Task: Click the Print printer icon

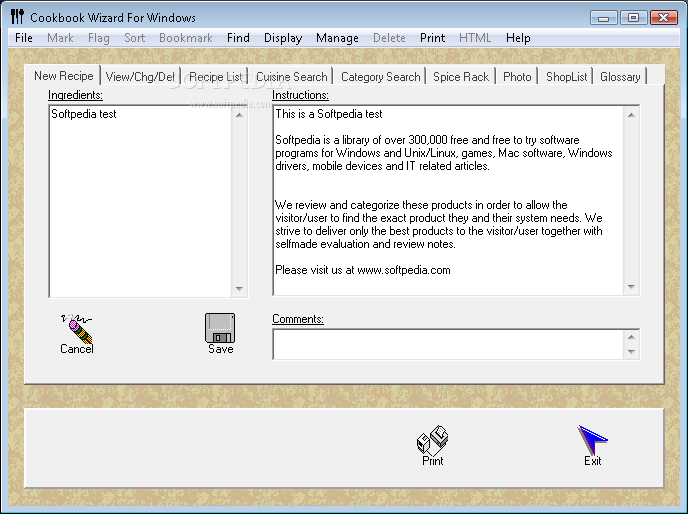Action: [432, 440]
